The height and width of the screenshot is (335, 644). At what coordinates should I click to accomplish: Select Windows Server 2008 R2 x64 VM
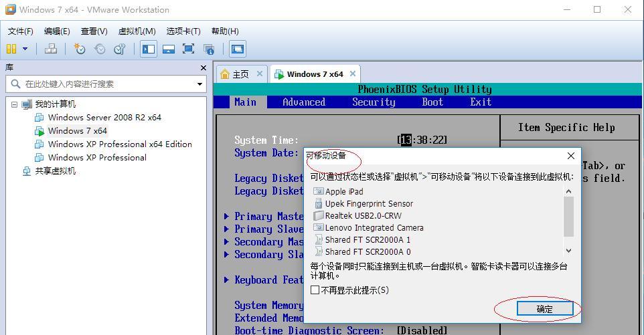(x=104, y=118)
